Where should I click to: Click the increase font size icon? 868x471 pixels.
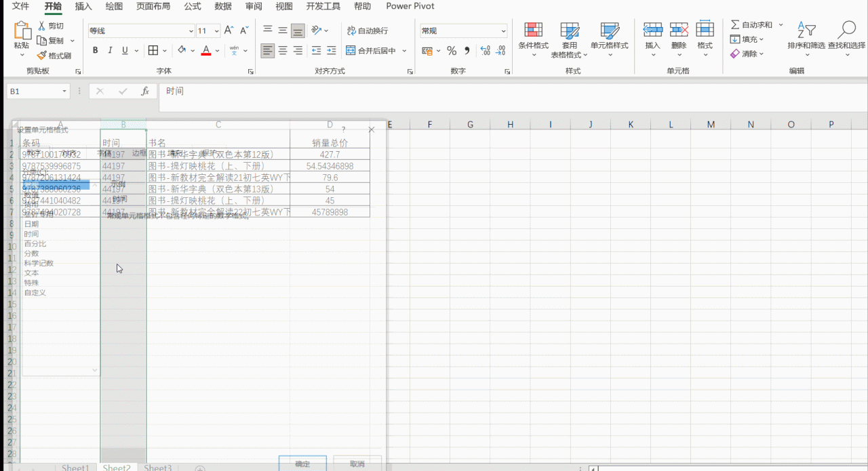(229, 30)
